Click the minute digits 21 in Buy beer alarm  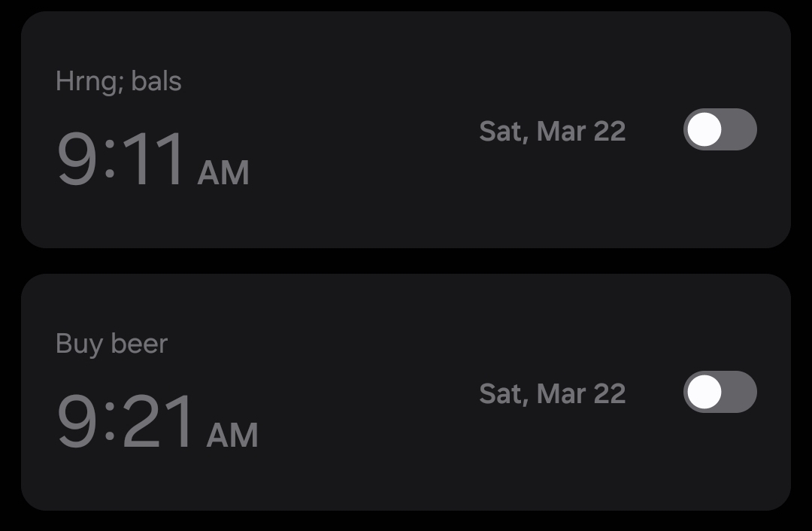tap(159, 422)
